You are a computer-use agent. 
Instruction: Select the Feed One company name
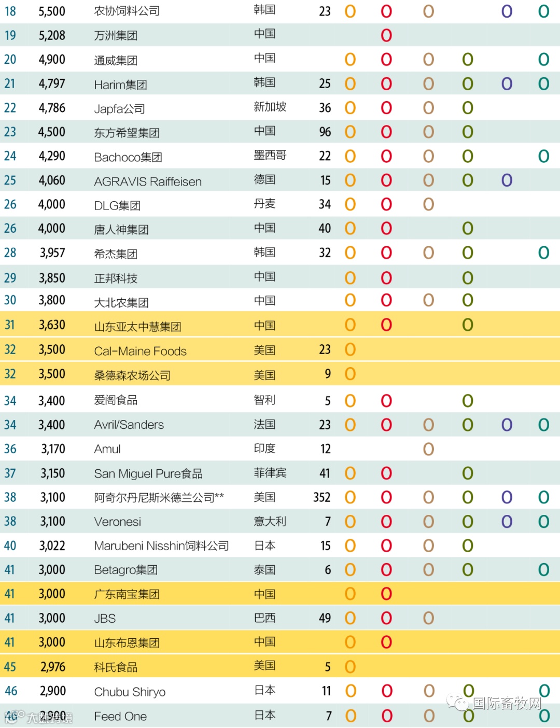[x=120, y=716]
